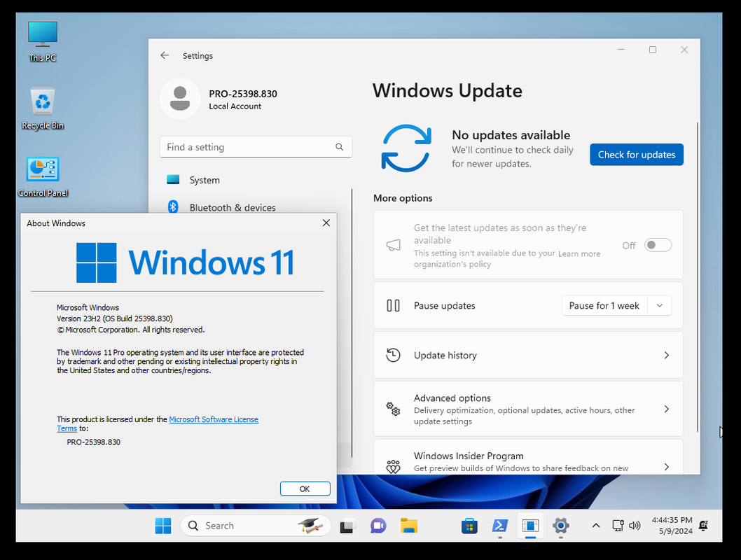Open Microsoft Software License link
Image resolution: width=741 pixels, height=560 pixels.
click(214, 419)
